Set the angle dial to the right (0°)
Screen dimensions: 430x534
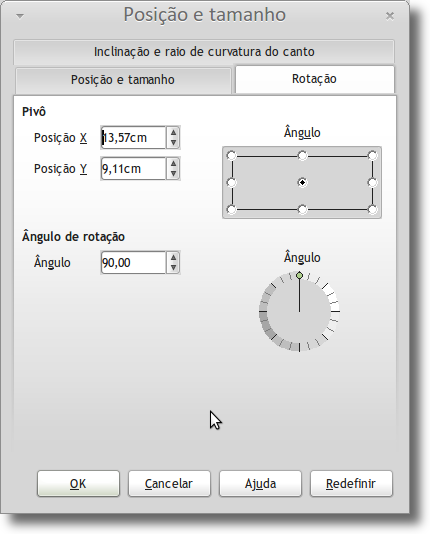coord(335,311)
